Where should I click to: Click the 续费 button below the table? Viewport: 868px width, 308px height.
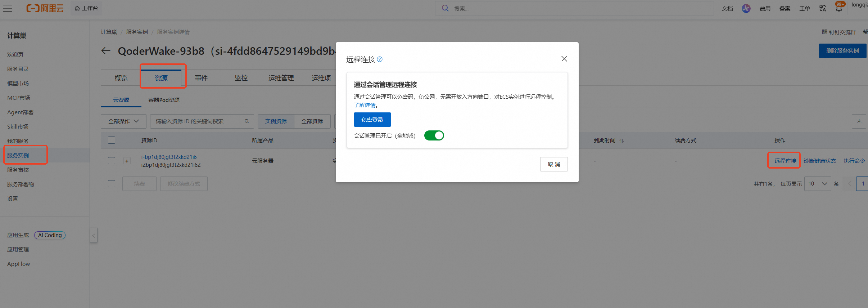coord(139,184)
